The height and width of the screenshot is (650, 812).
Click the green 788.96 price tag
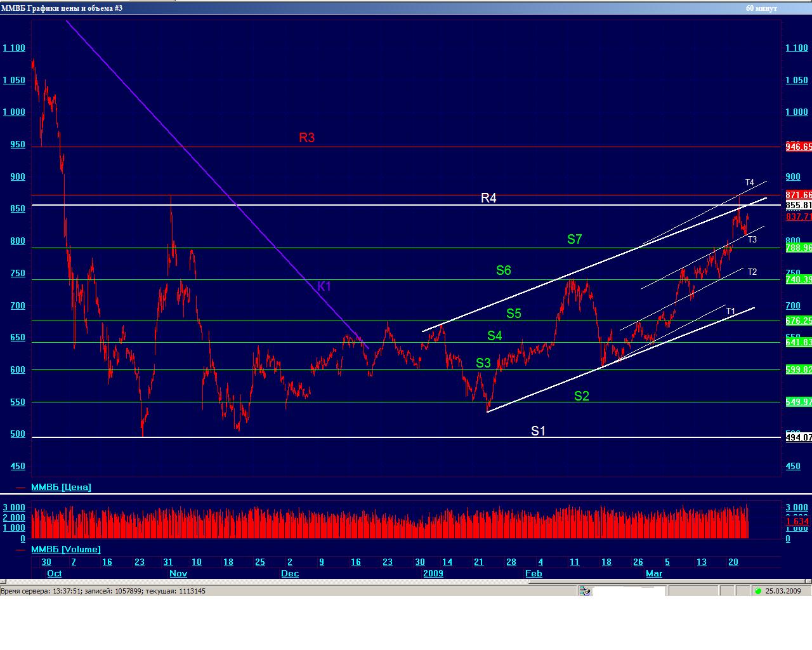(799, 248)
